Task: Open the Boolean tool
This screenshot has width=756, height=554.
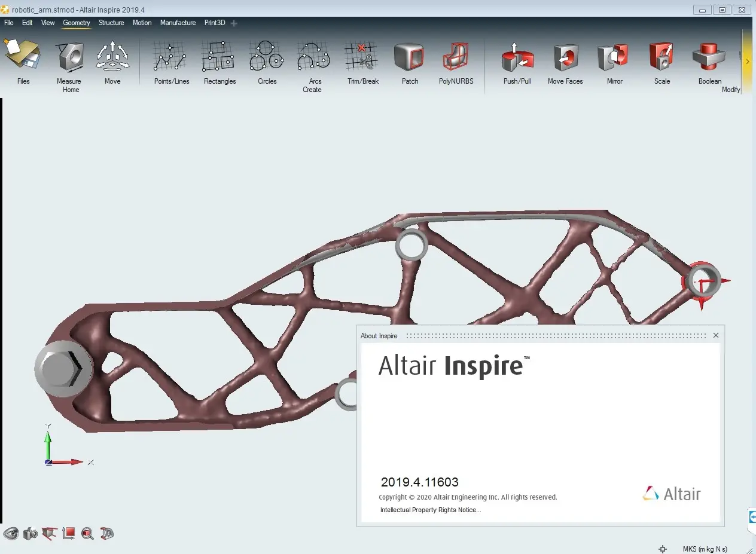Action: point(709,57)
